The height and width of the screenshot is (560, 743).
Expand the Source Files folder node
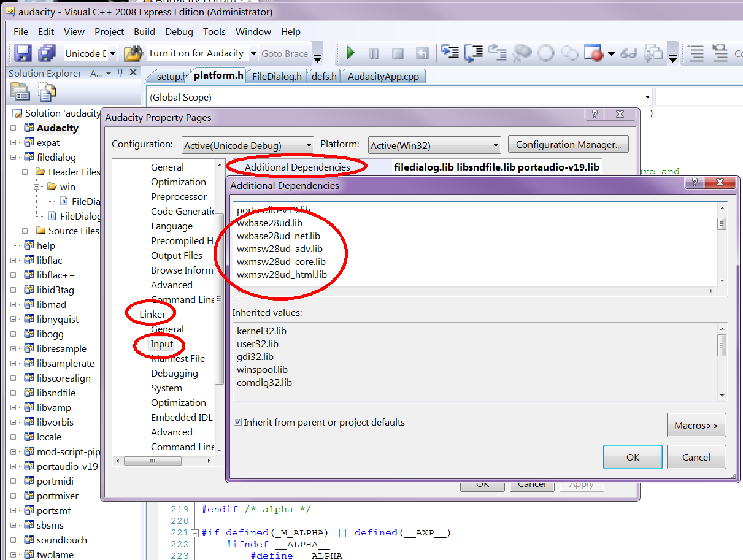(x=25, y=231)
